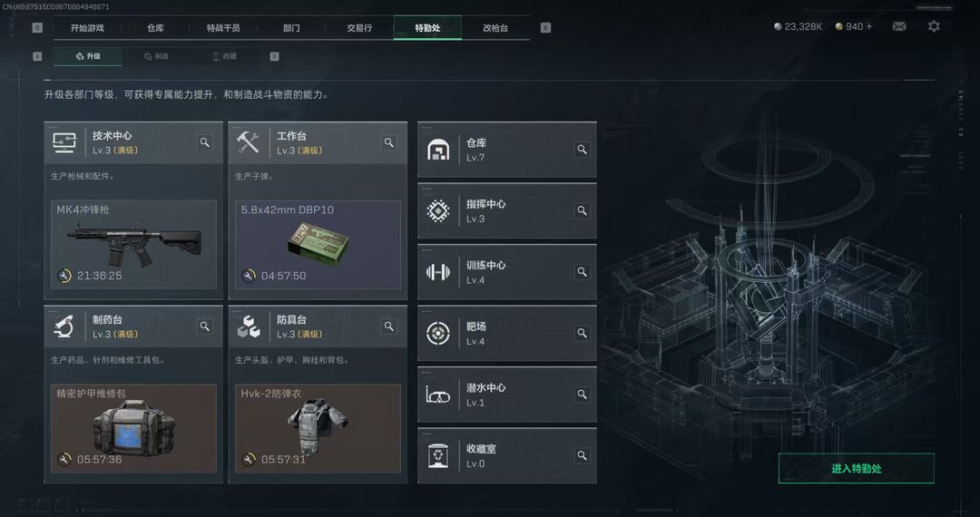Switch to the 交易行 tab
Image resolution: width=980 pixels, height=517 pixels.
coord(359,28)
